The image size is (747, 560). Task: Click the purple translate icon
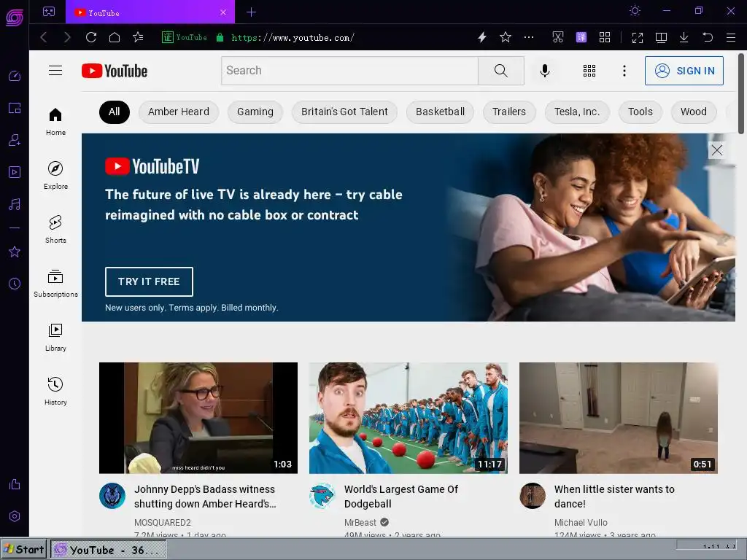581,37
